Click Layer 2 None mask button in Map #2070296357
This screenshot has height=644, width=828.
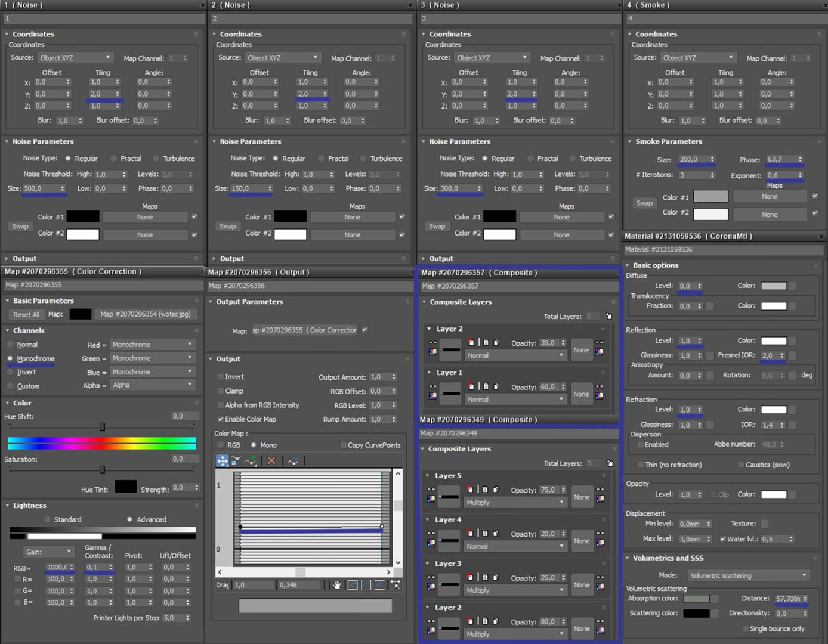tap(581, 350)
